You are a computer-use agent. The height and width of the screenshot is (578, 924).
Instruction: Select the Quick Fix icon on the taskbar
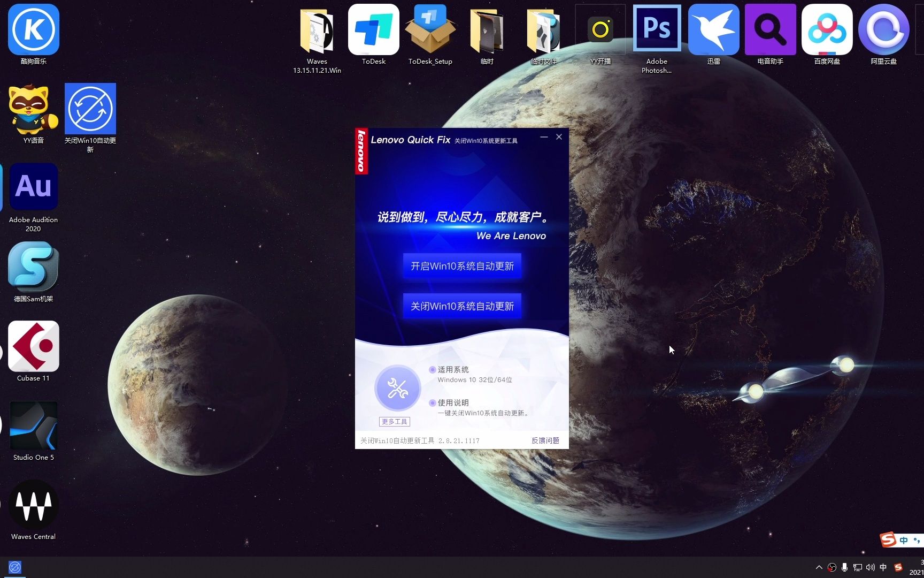click(x=14, y=567)
